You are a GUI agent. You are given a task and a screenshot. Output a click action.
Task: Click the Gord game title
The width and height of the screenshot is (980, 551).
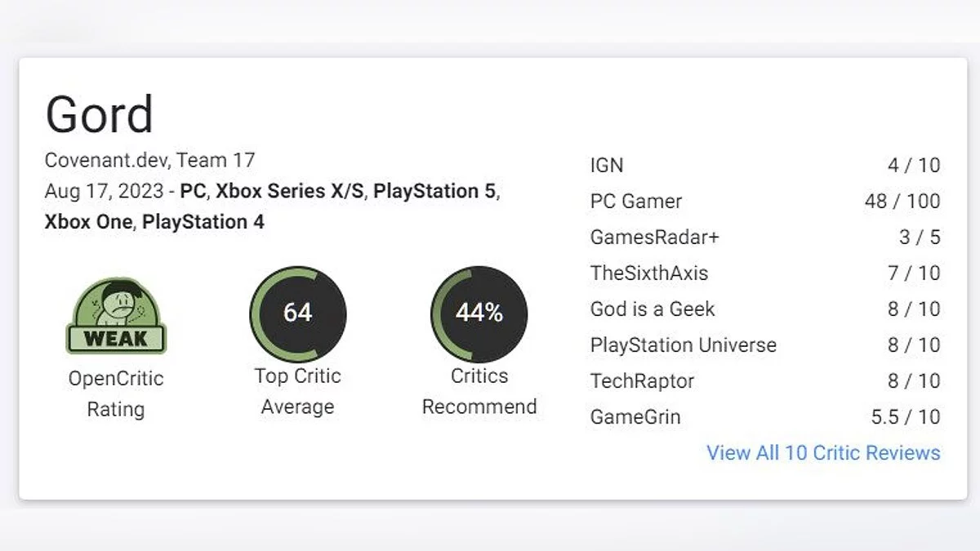[x=99, y=115]
